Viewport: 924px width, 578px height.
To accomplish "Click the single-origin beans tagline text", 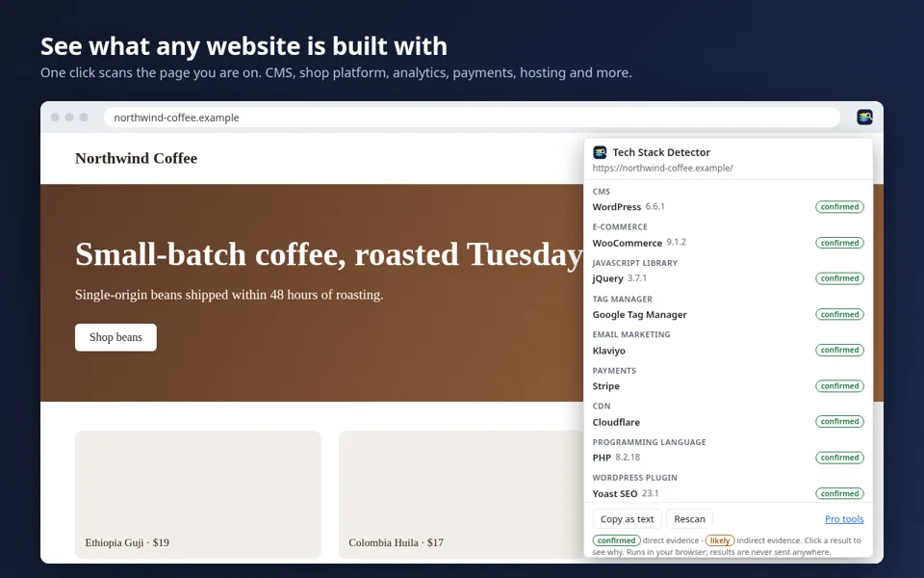I will pos(229,295).
